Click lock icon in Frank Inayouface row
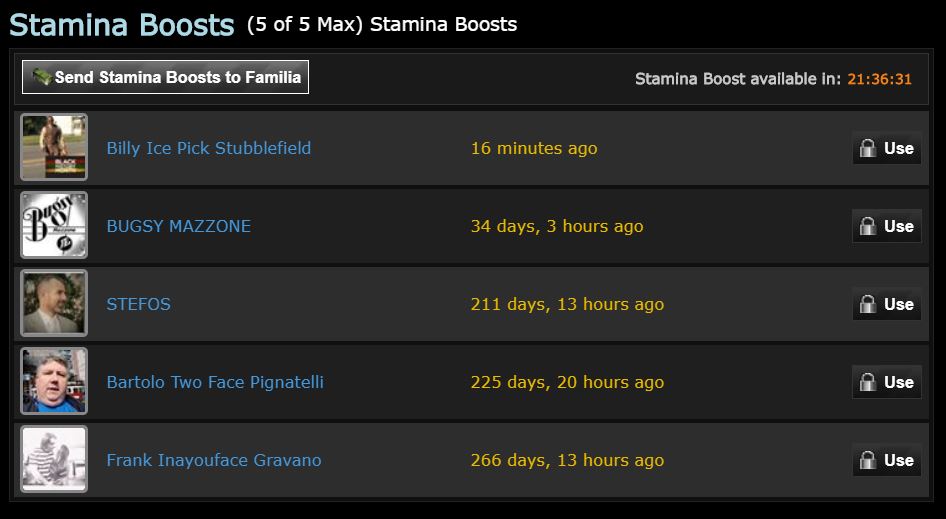 coord(868,460)
